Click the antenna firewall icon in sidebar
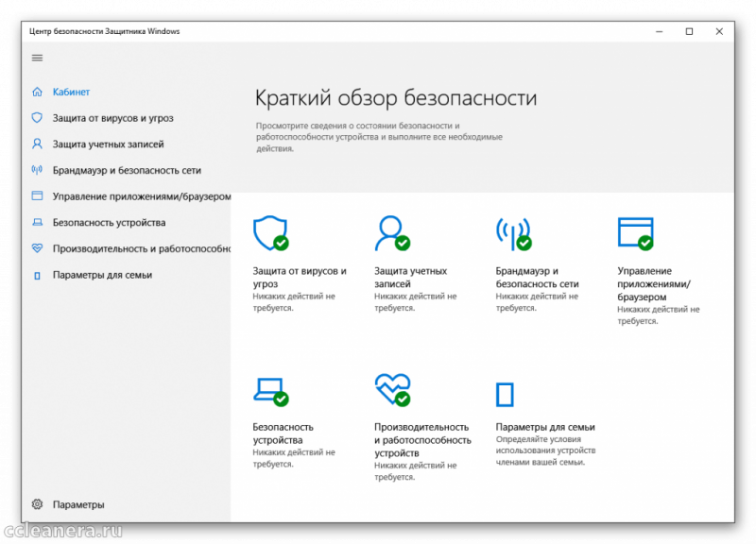Viewport: 756px width, 544px height. pos(37,170)
